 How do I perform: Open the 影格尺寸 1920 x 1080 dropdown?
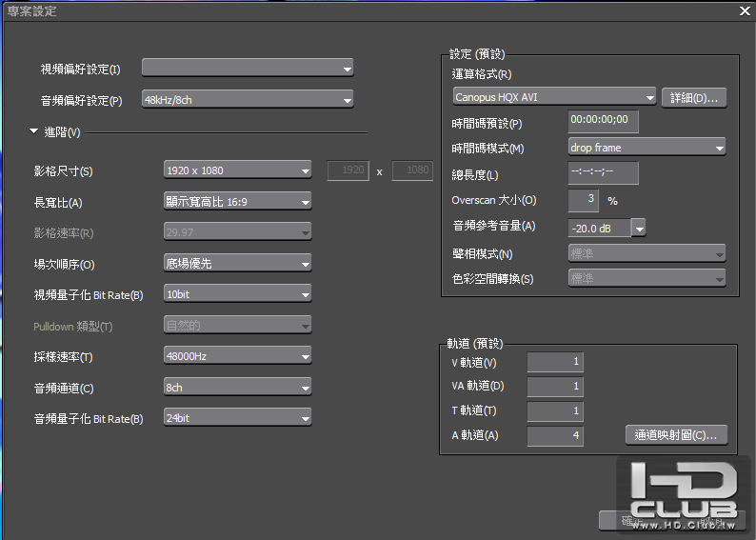click(x=237, y=170)
